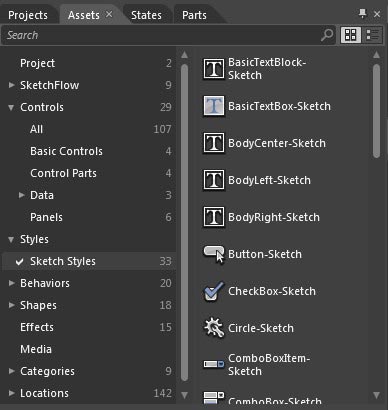The width and height of the screenshot is (388, 410).
Task: Click category list scroll-up arrow
Action: [x=184, y=55]
